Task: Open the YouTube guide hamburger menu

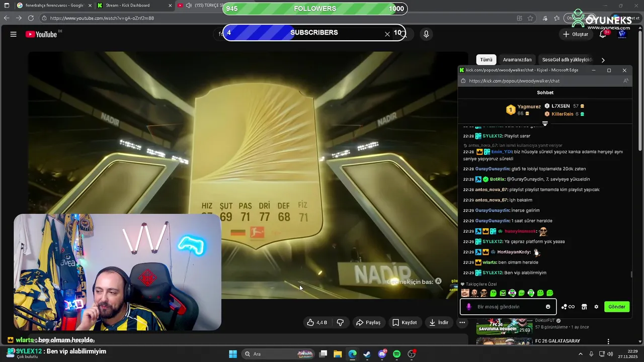Action: point(14,34)
